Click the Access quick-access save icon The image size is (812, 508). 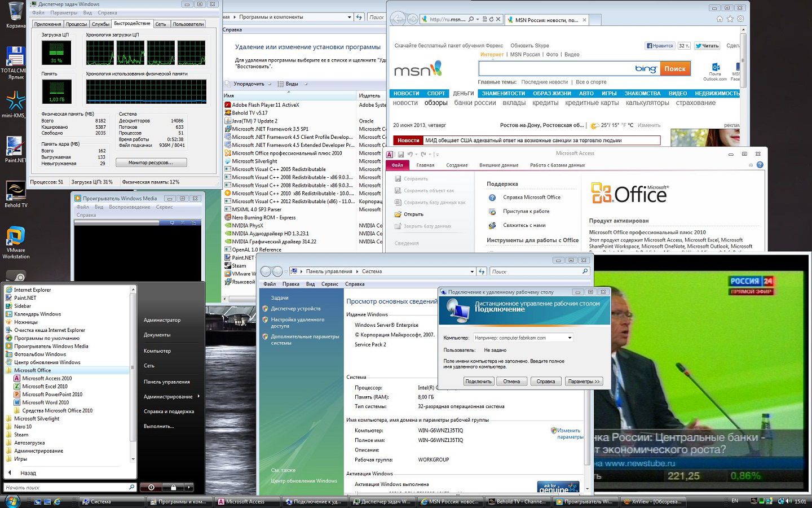pyautogui.click(x=400, y=154)
